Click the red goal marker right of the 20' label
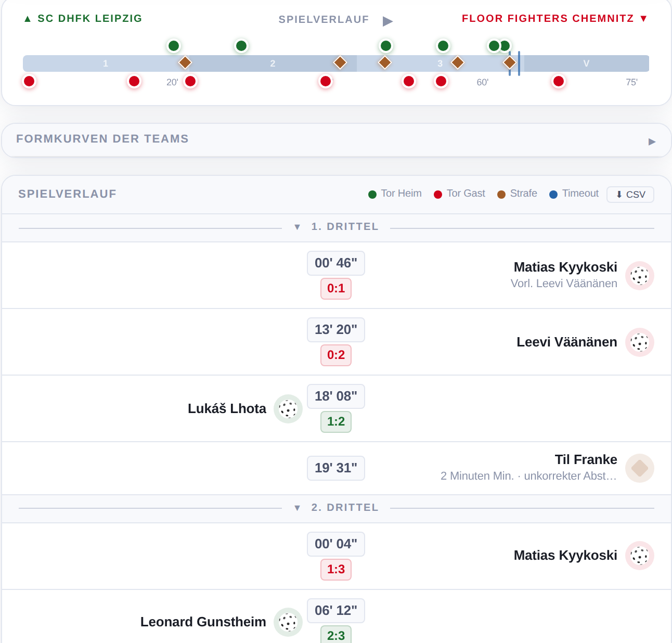 pos(190,81)
